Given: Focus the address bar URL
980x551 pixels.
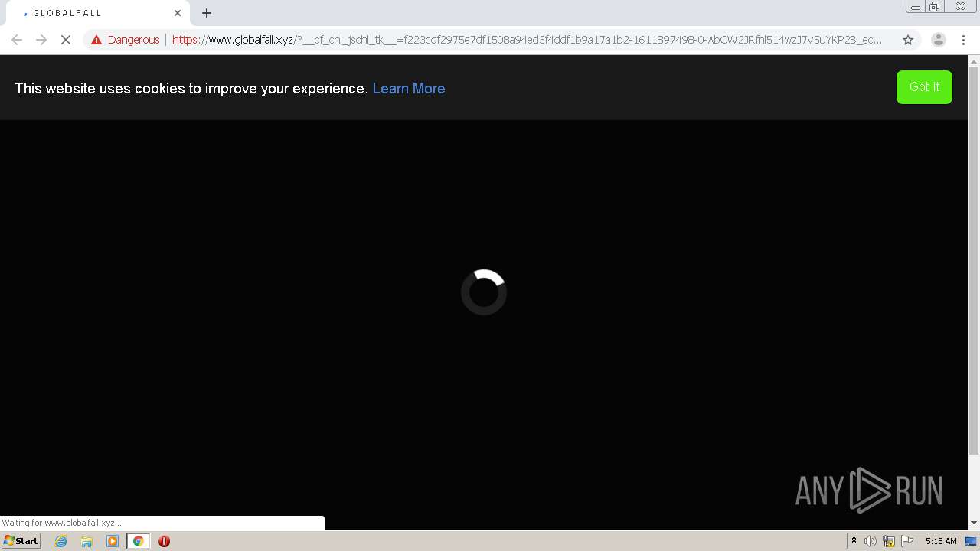Looking at the screenshot, I should pos(527,40).
